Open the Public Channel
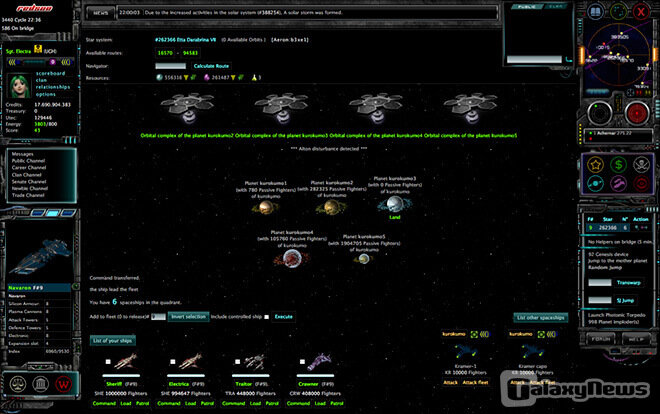Screen dimensions: 660x414 pos(28,161)
